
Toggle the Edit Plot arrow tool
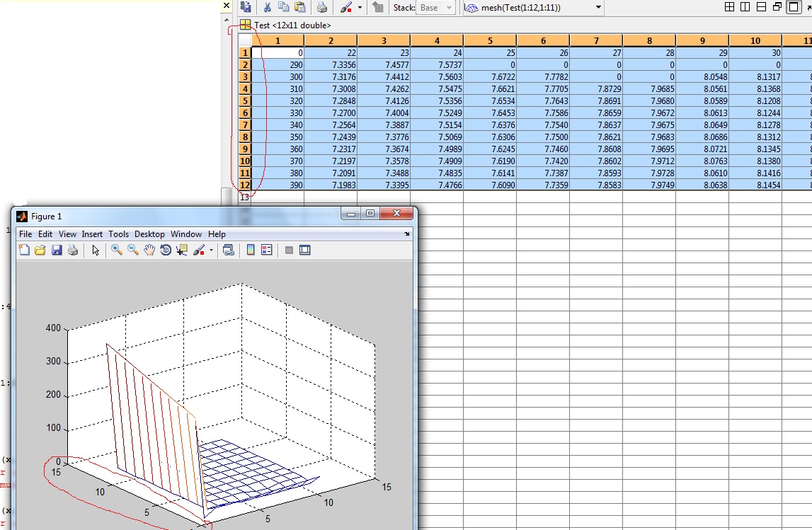[x=96, y=250]
